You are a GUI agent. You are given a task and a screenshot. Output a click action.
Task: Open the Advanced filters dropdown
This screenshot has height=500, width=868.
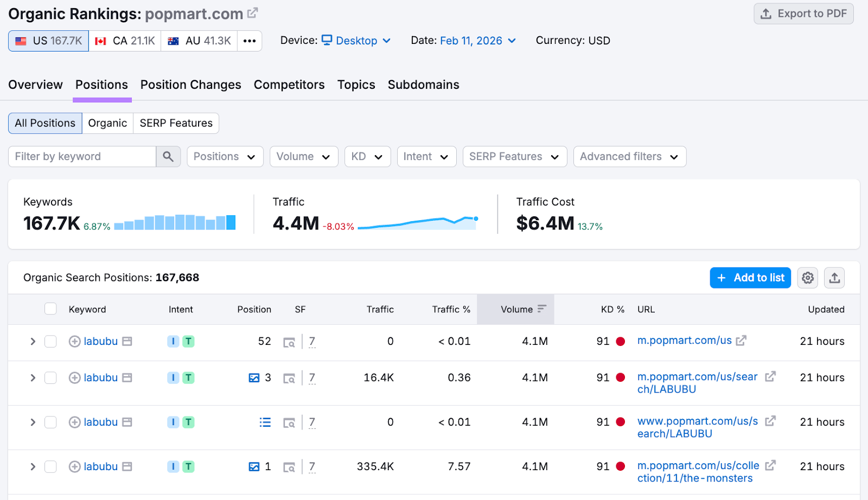point(629,156)
